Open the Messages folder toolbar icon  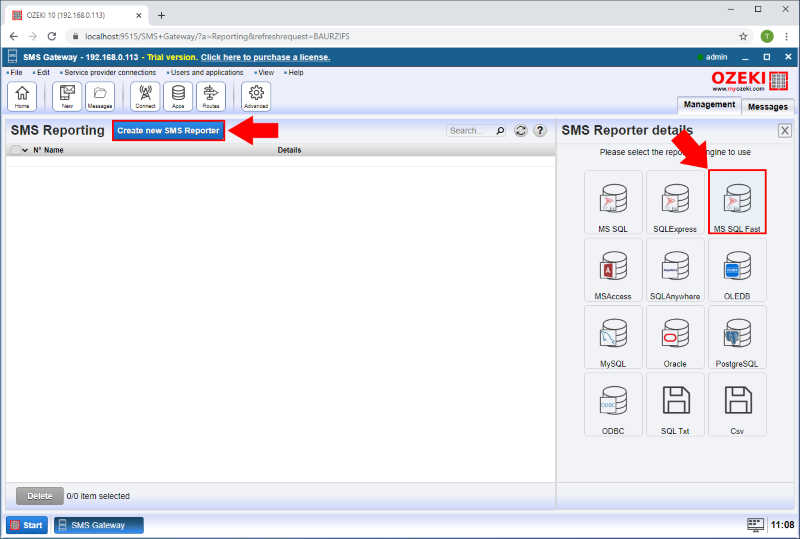pyautogui.click(x=100, y=96)
